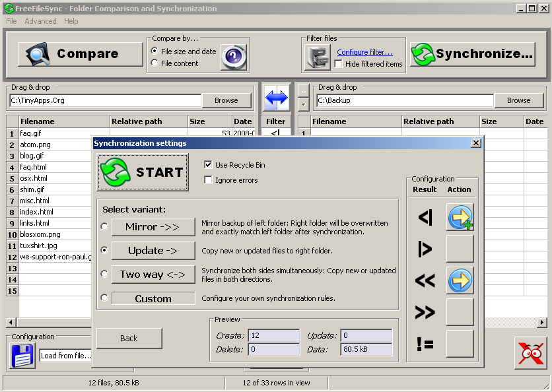Click the Compare magnifier button

80,54
